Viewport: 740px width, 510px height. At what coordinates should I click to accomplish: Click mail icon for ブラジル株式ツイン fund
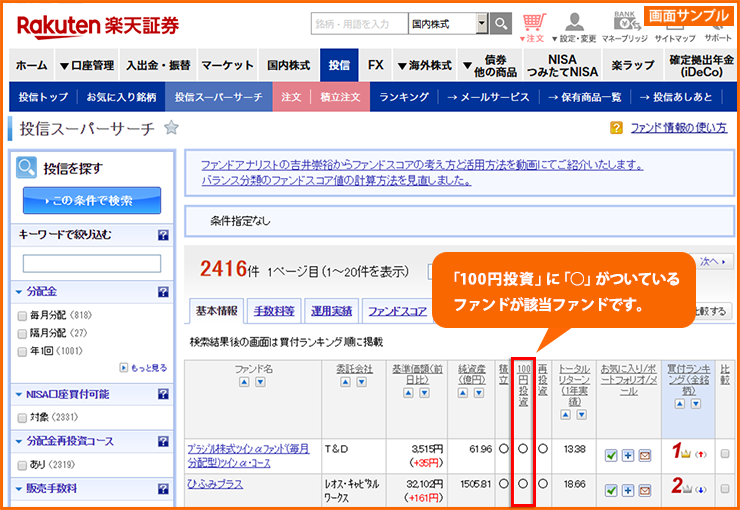(645, 455)
